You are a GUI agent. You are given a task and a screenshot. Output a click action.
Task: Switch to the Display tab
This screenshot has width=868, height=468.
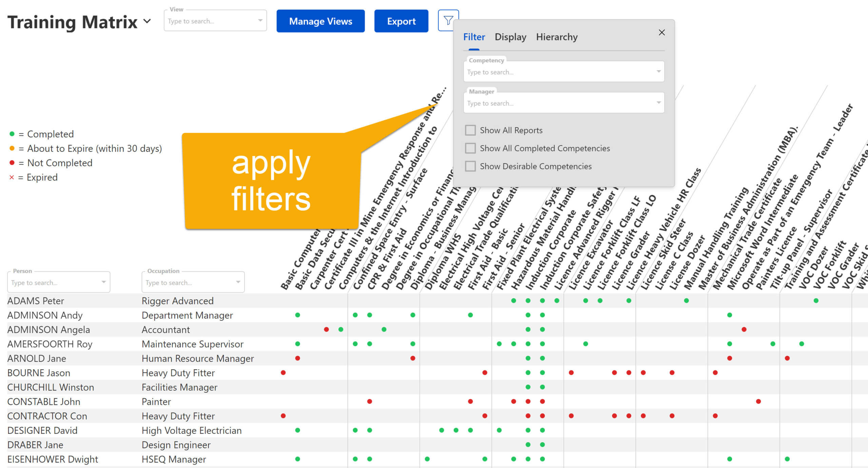pos(510,37)
